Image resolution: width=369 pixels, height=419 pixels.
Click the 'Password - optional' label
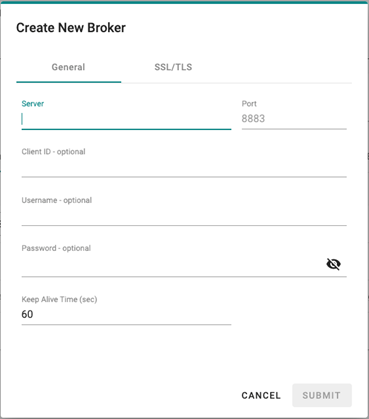click(x=56, y=248)
